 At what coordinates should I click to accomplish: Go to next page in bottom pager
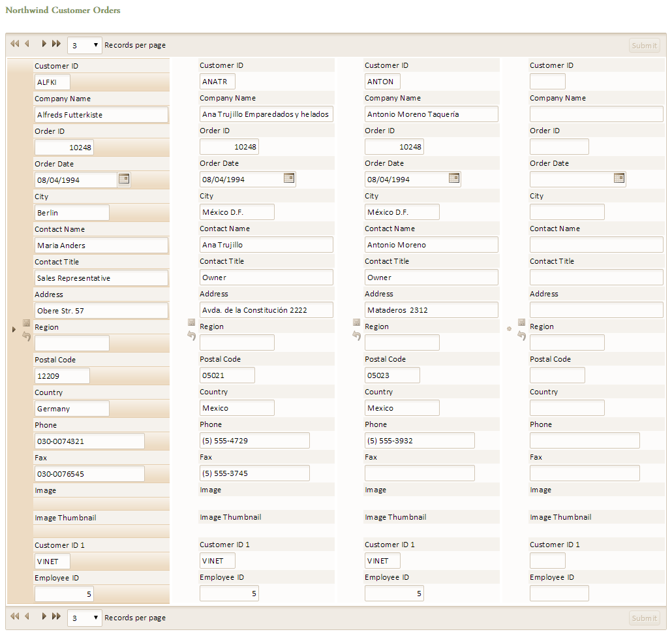tap(44, 616)
